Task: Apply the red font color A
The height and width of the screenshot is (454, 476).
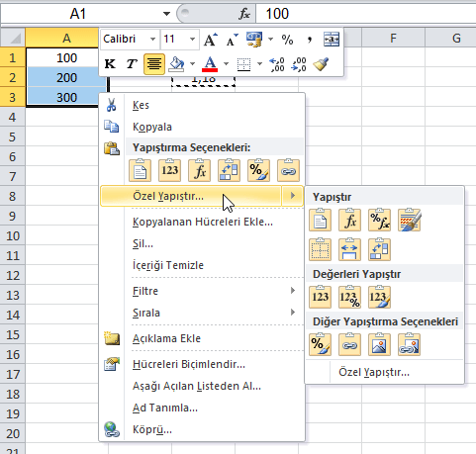Action: click(210, 64)
